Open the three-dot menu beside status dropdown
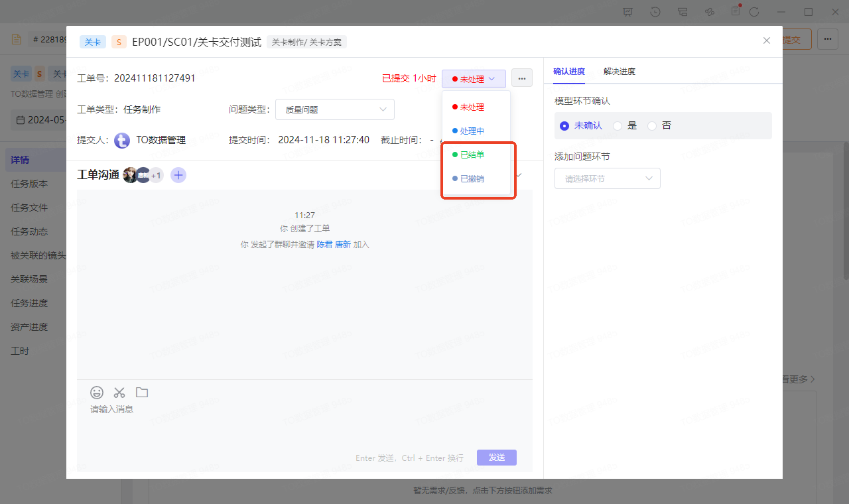 521,79
